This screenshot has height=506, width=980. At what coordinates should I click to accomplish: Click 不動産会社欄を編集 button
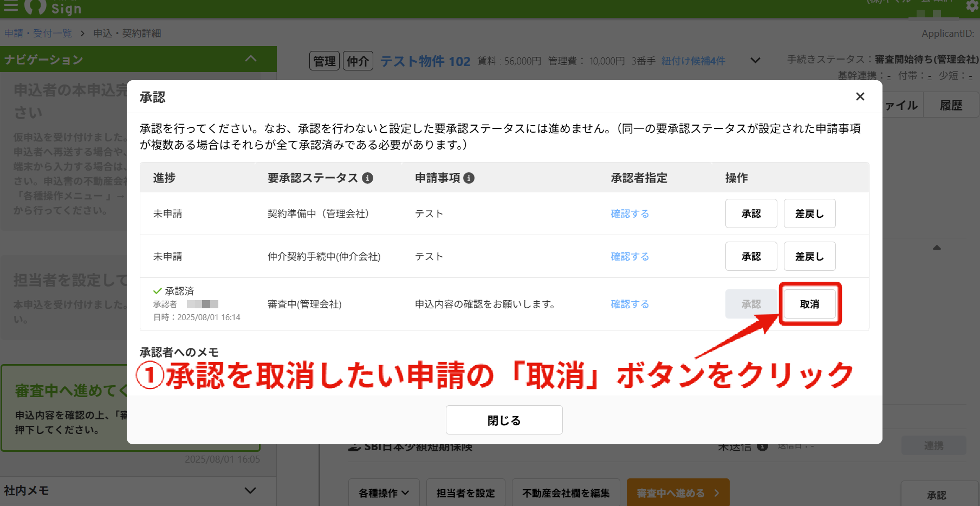click(x=566, y=492)
